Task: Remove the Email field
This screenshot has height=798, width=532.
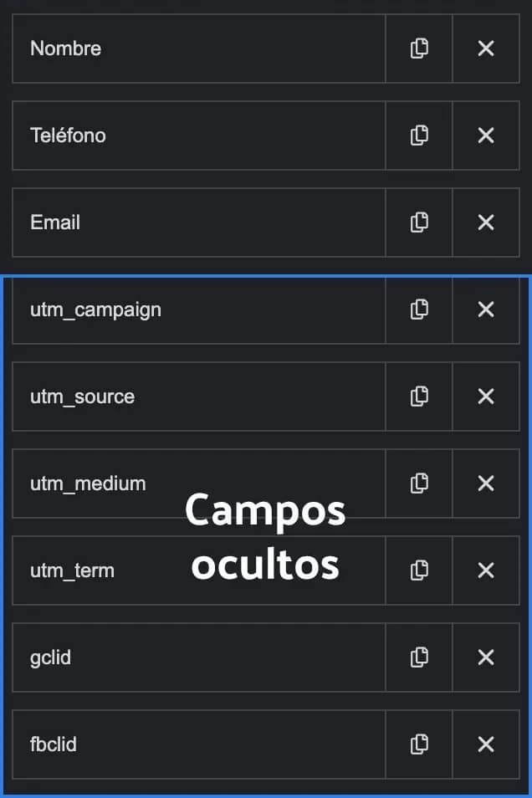Action: point(486,223)
